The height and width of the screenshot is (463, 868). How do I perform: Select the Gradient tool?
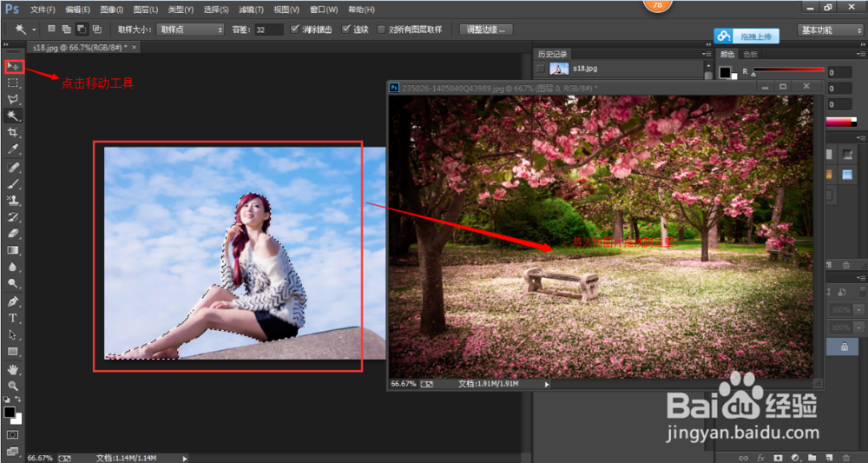(13, 250)
